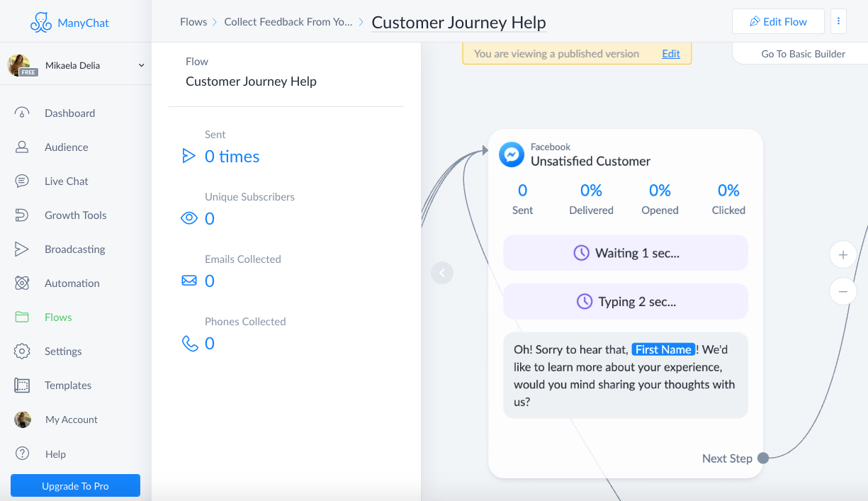Click the My Account avatar thumbnail
This screenshot has width=868, height=501.
coord(23,419)
